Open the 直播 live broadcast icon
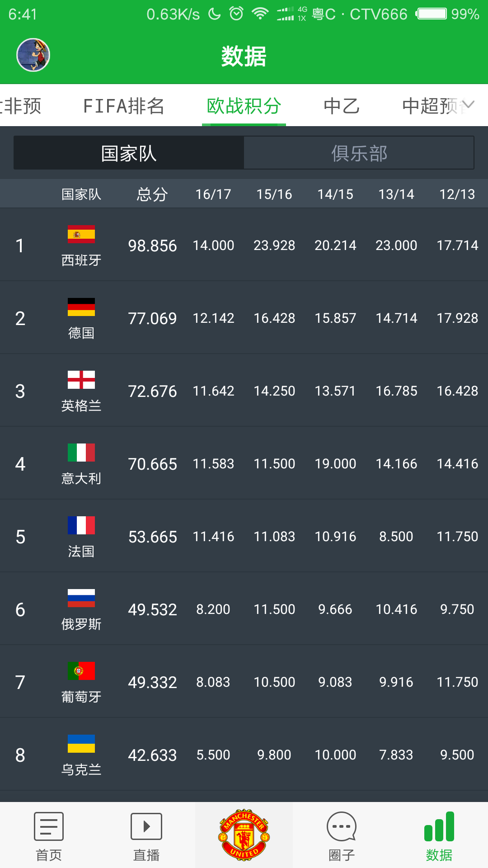 146,826
